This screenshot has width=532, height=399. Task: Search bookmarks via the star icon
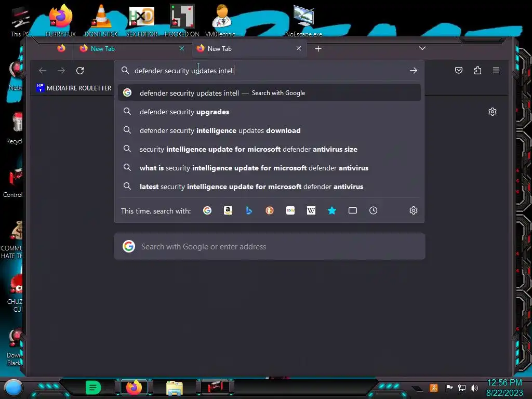point(332,211)
